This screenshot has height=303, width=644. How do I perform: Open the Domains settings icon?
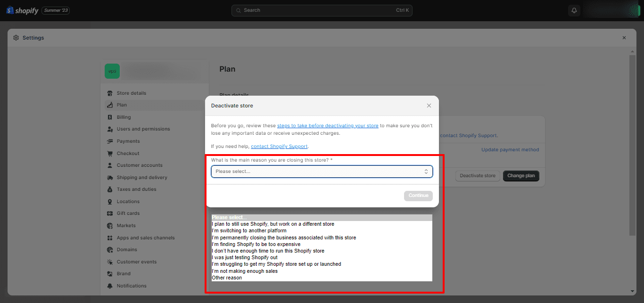tap(111, 249)
